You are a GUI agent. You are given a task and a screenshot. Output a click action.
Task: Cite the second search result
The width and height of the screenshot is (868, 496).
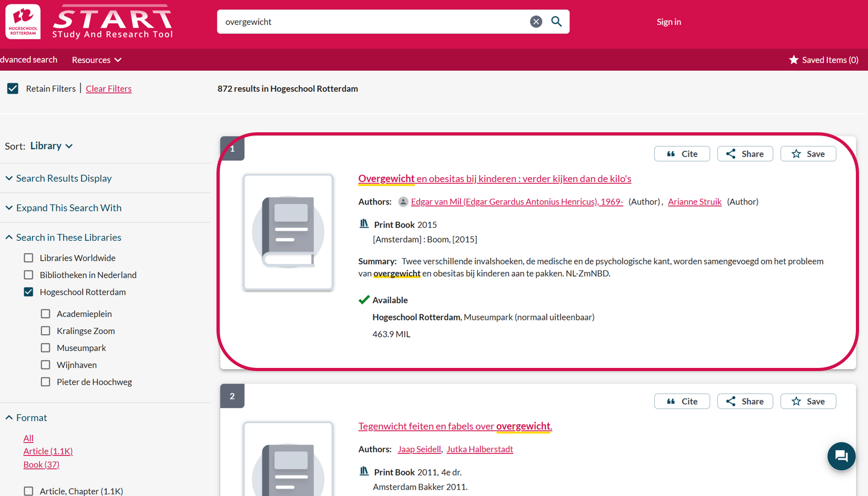click(682, 401)
